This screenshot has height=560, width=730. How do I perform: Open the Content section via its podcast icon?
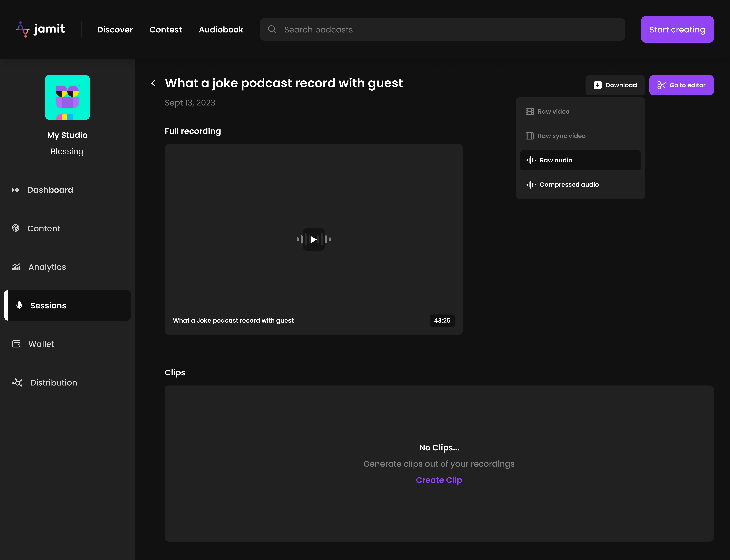click(x=16, y=228)
